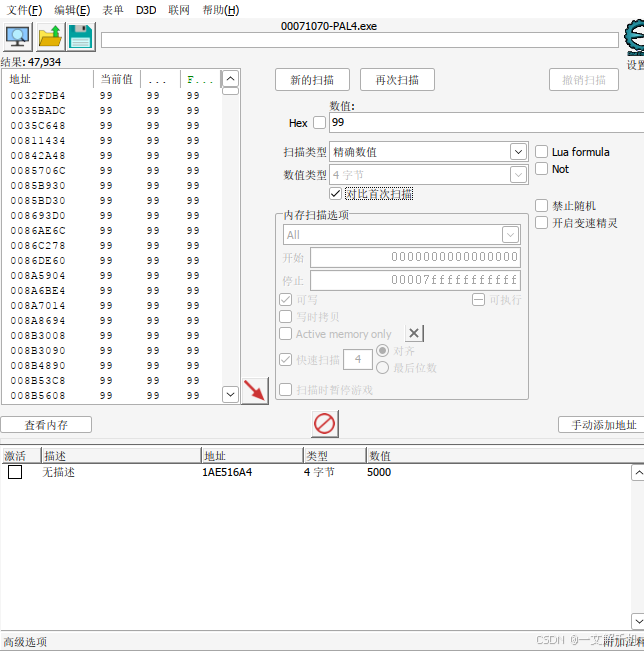Viewport: 644px width, 651px height.
Task: Click the X beside Active memory only
Action: coord(414,333)
